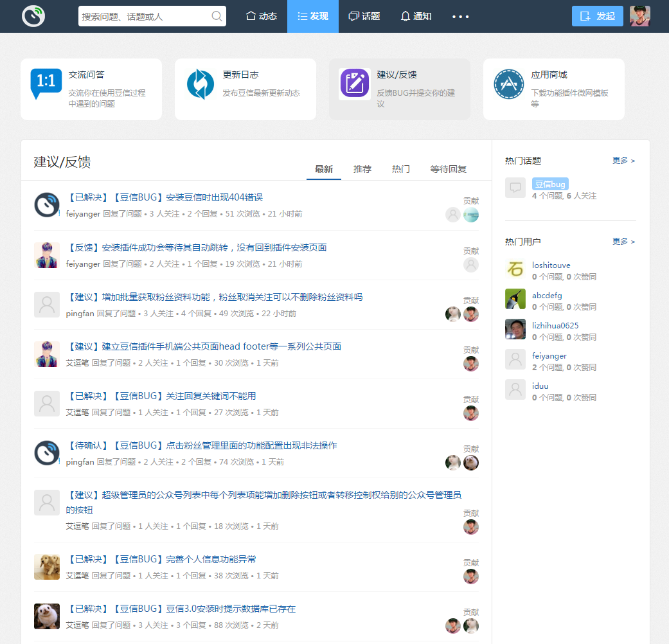The image size is (669, 644).
Task: Click abcdefg penguin avatar
Action: coord(515,299)
